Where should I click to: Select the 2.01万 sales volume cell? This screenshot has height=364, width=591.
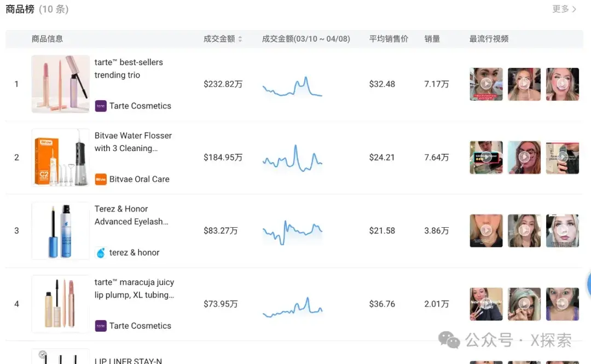437,304
